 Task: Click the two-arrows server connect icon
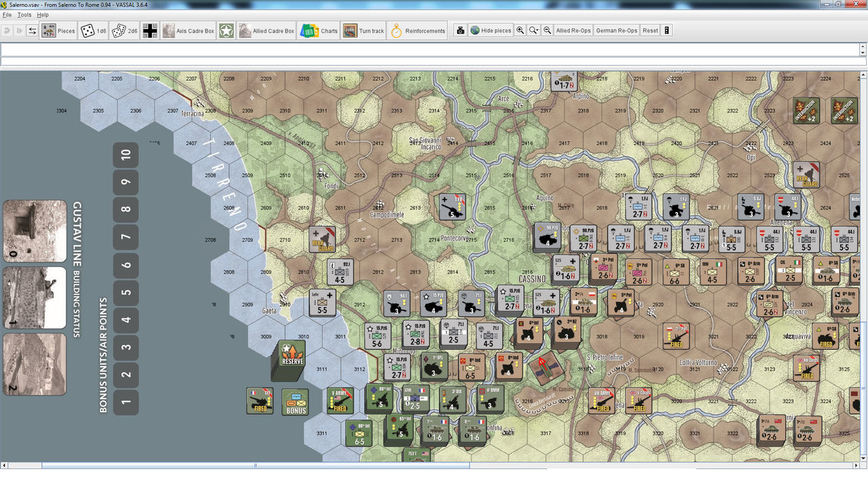point(32,30)
